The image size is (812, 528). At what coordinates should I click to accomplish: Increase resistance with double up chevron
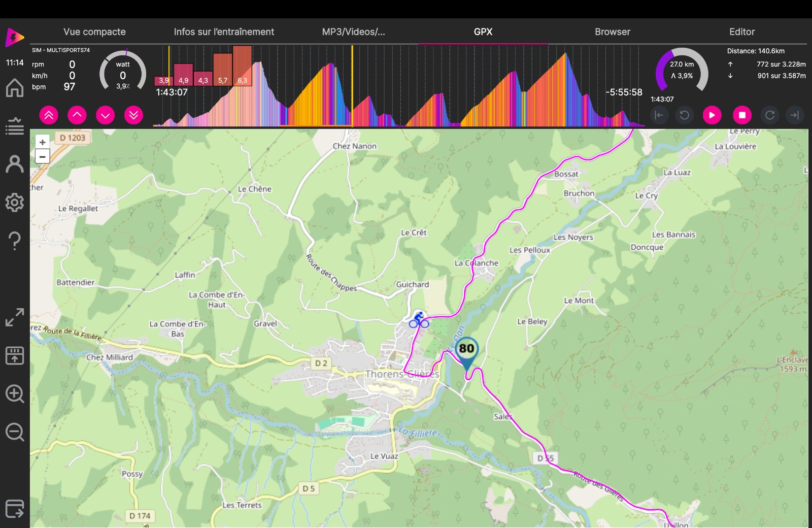click(49, 115)
